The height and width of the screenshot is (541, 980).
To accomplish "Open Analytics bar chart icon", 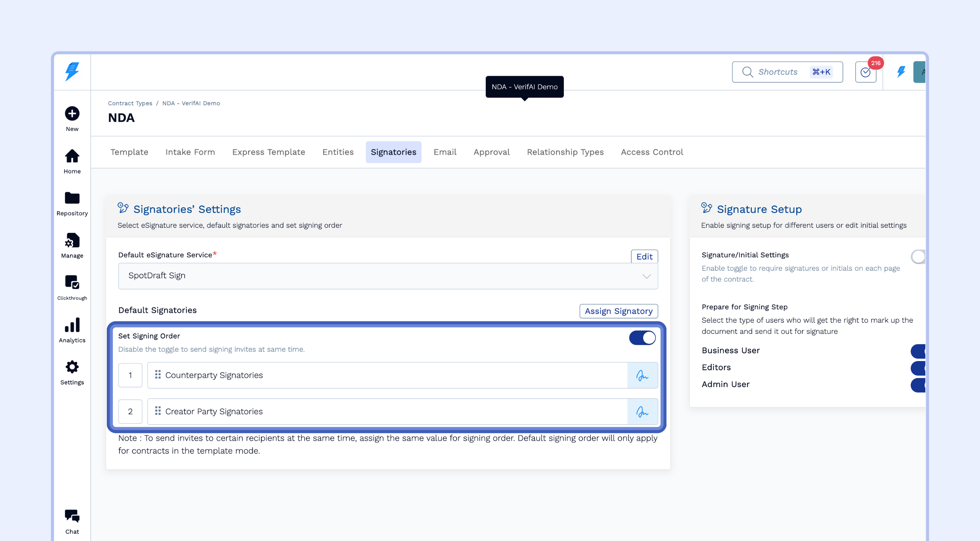I will tap(72, 325).
